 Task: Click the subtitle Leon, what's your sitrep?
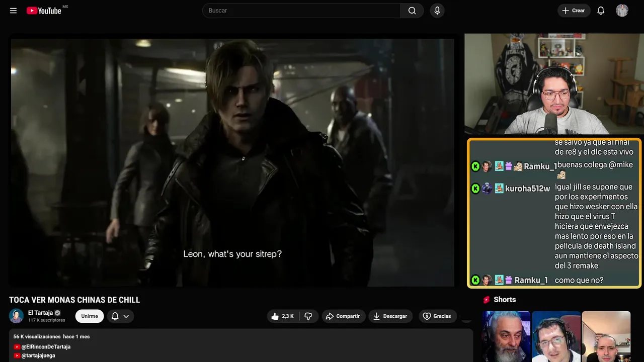(x=232, y=254)
